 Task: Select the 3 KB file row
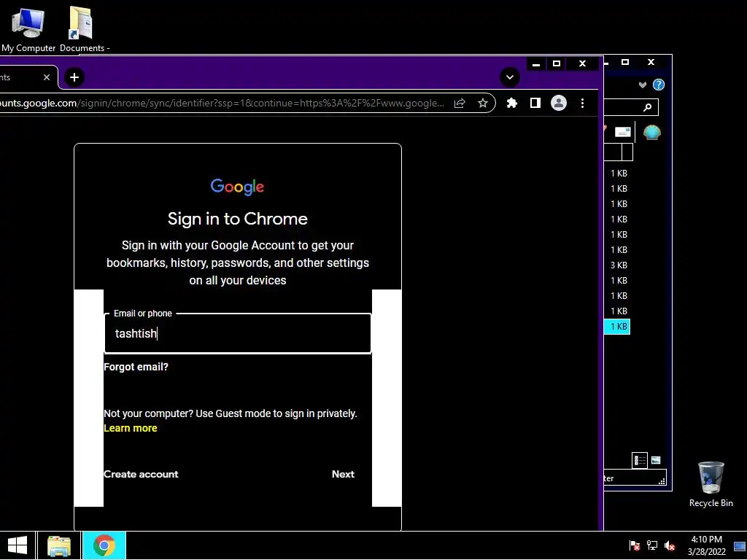(x=617, y=265)
